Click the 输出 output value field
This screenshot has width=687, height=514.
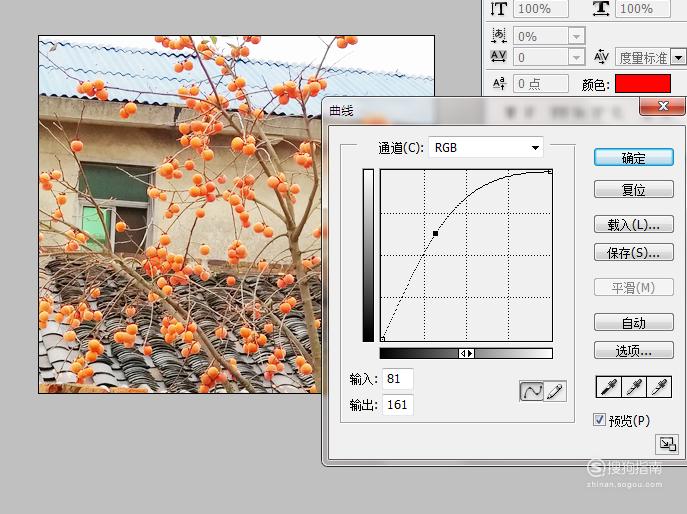tap(397, 404)
